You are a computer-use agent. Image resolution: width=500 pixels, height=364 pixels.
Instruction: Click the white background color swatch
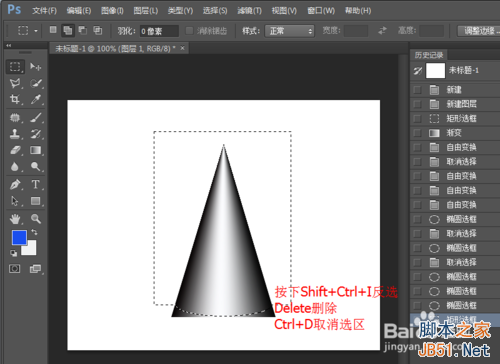pyautogui.click(x=30, y=249)
